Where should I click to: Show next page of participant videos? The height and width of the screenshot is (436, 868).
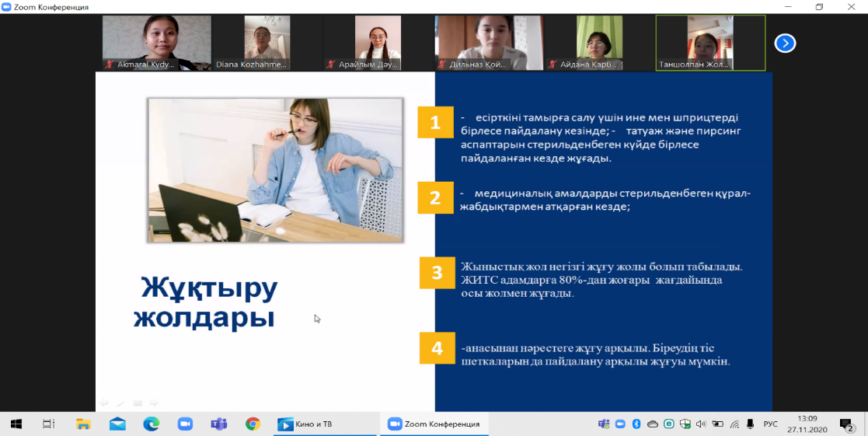[x=785, y=43]
